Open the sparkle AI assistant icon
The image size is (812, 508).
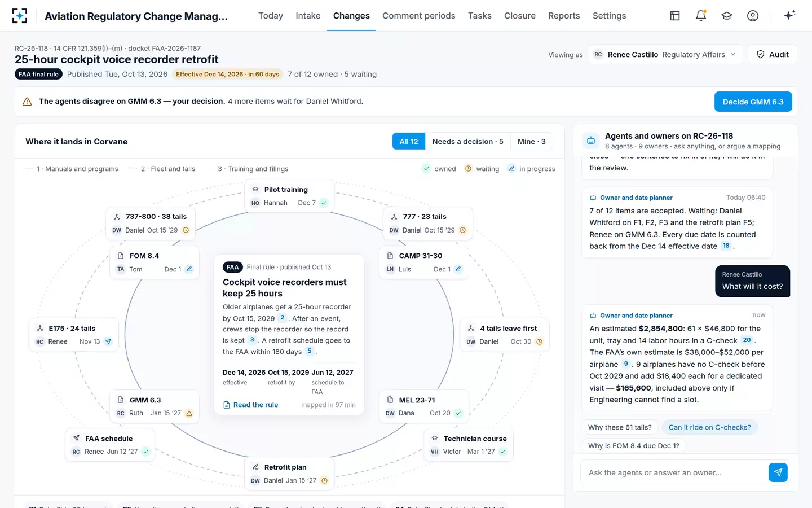(x=789, y=15)
